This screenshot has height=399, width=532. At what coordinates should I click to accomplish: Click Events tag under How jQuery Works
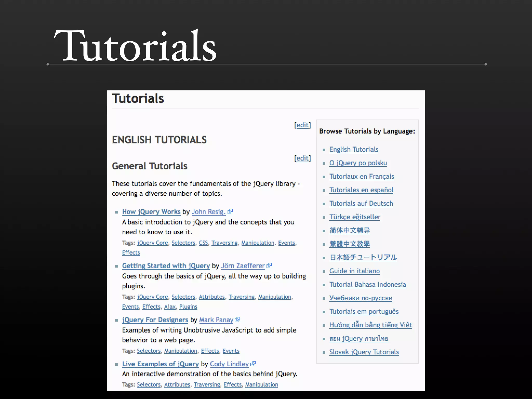[287, 243]
